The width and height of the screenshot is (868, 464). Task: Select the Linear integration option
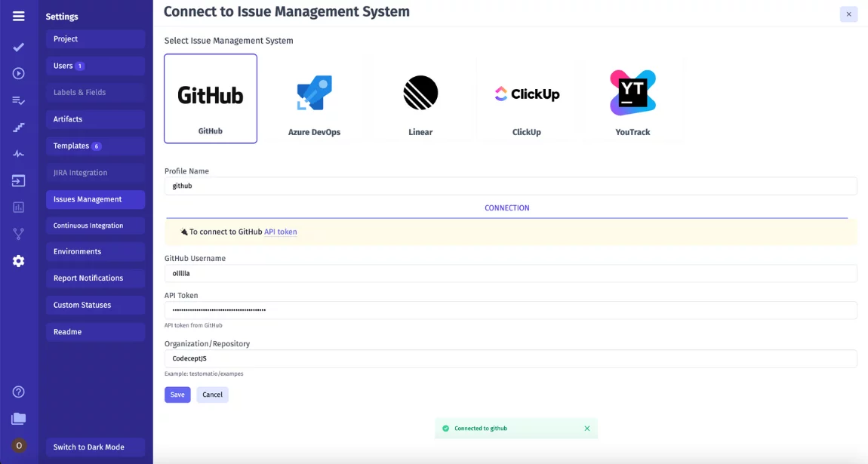pos(420,98)
